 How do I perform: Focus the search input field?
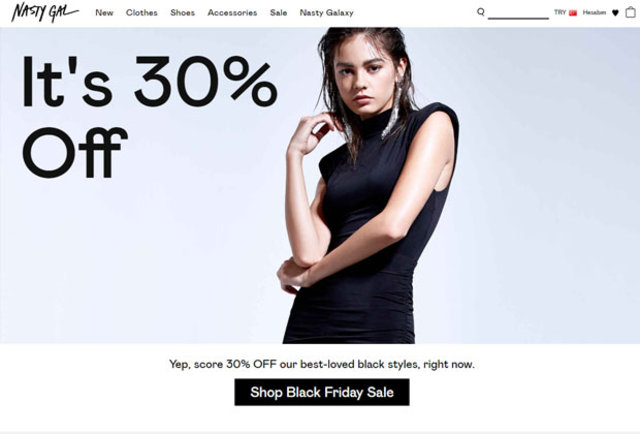pos(518,13)
